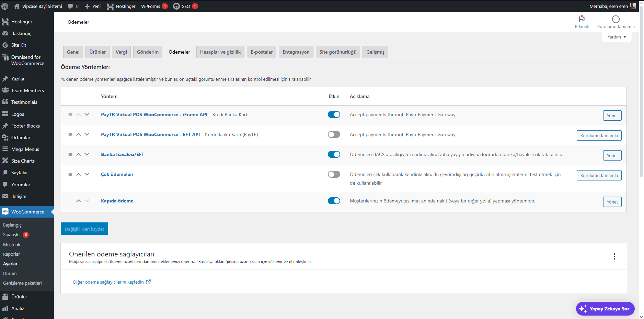Click Yönet for Banka havalesi/EFT
Screen dimensions: 644x319
pos(612,155)
